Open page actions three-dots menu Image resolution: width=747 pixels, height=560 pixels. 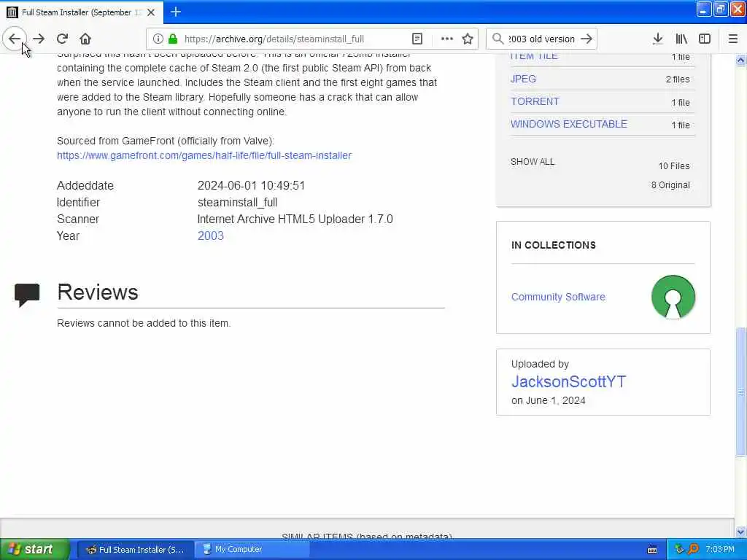click(x=446, y=39)
